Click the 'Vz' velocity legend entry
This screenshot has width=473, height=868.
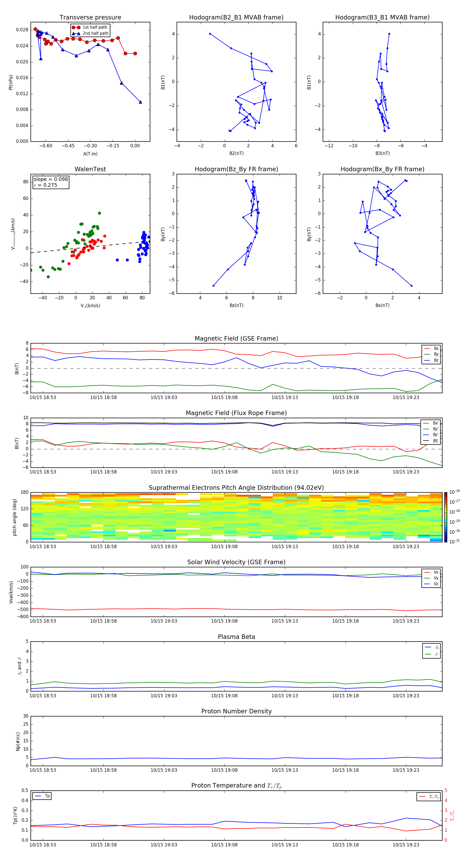[431, 584]
